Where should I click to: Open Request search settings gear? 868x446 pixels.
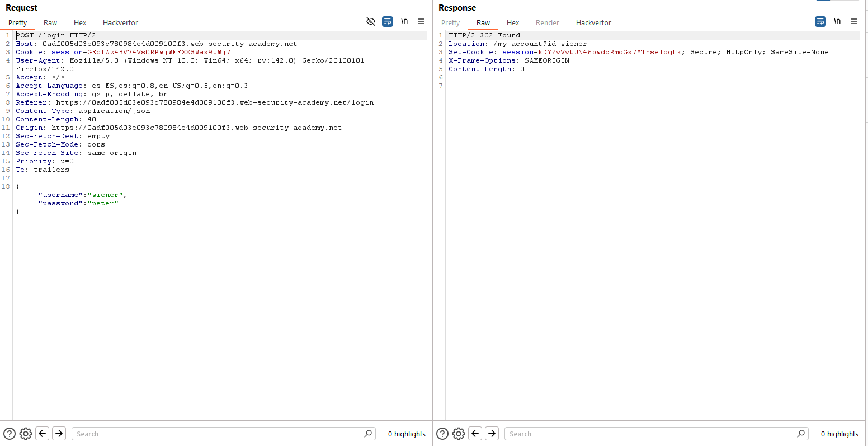[x=26, y=434]
